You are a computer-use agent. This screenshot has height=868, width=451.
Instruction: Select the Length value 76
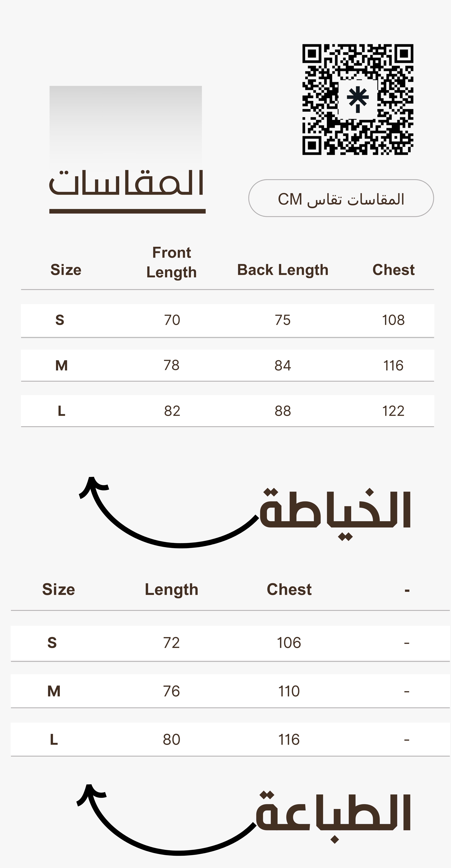pyautogui.click(x=172, y=691)
